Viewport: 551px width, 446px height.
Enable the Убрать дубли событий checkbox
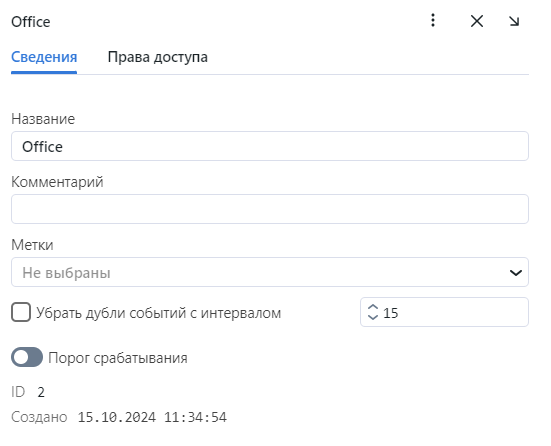click(x=21, y=312)
